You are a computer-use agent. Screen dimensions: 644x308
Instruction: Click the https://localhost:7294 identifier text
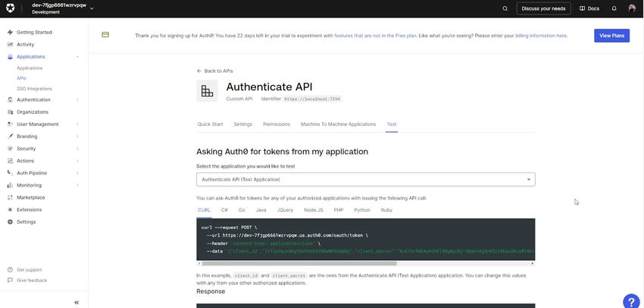pos(312,99)
